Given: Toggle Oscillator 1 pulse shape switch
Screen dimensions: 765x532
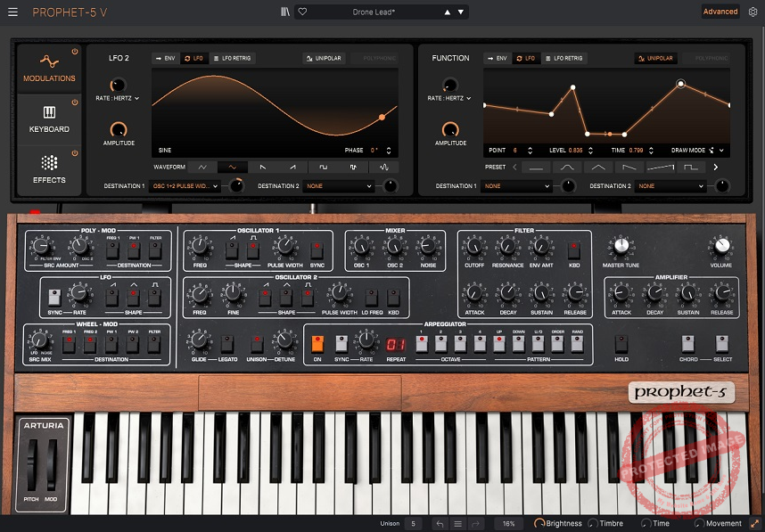Looking at the screenshot, I should (252, 250).
